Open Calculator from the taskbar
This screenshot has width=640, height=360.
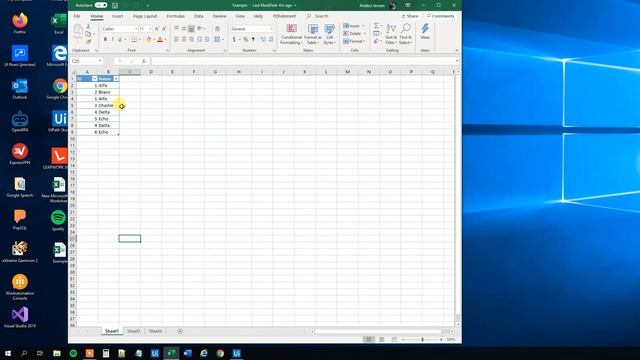coord(106,353)
